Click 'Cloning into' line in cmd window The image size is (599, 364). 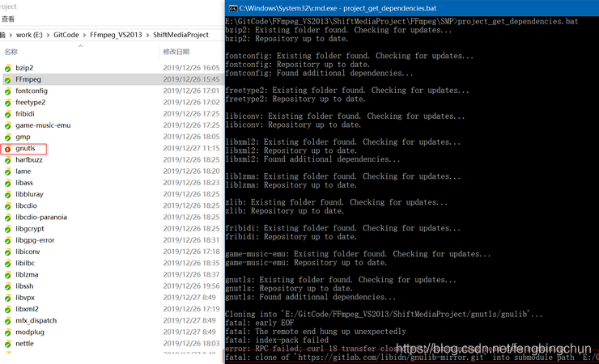384,315
